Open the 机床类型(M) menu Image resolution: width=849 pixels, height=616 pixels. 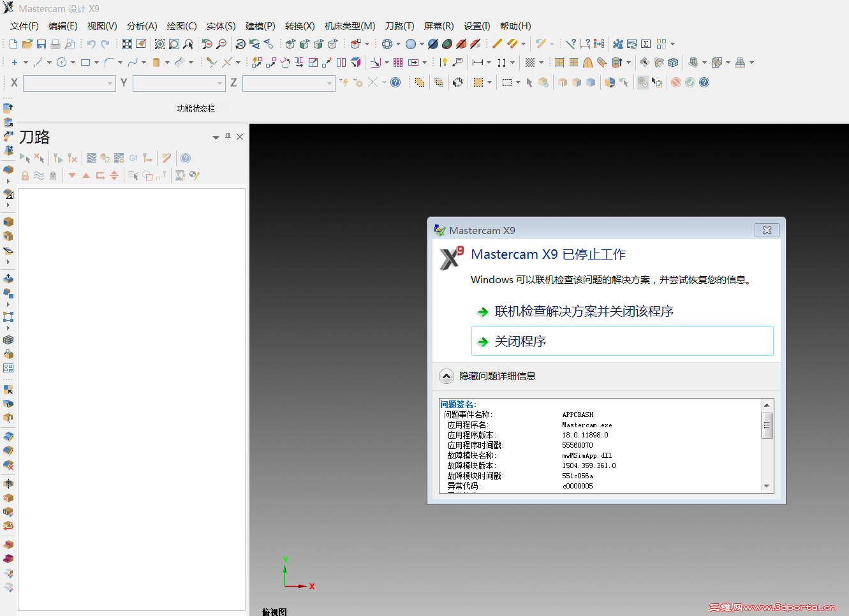click(x=350, y=26)
